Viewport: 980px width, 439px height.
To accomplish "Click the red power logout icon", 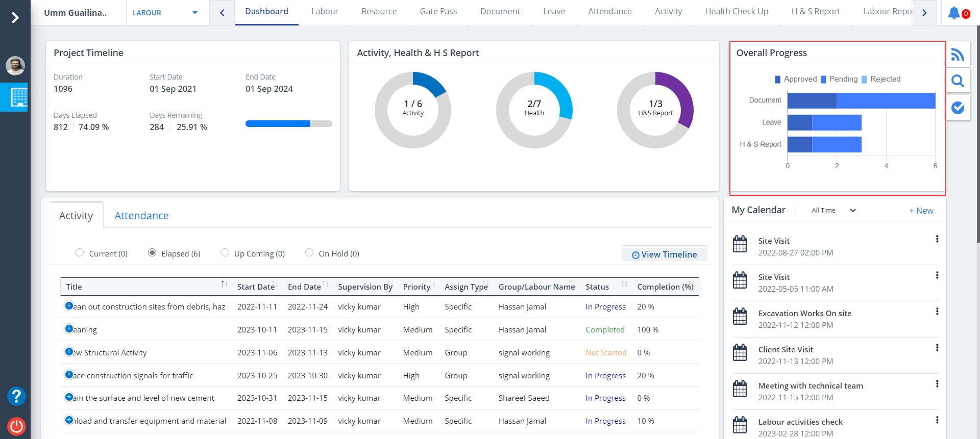I will tap(16, 426).
